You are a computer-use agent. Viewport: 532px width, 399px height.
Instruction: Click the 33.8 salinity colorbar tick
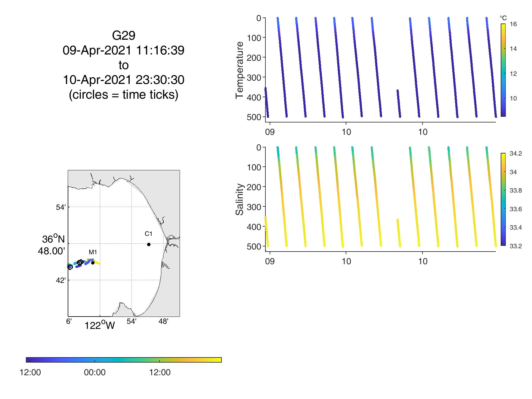(516, 190)
